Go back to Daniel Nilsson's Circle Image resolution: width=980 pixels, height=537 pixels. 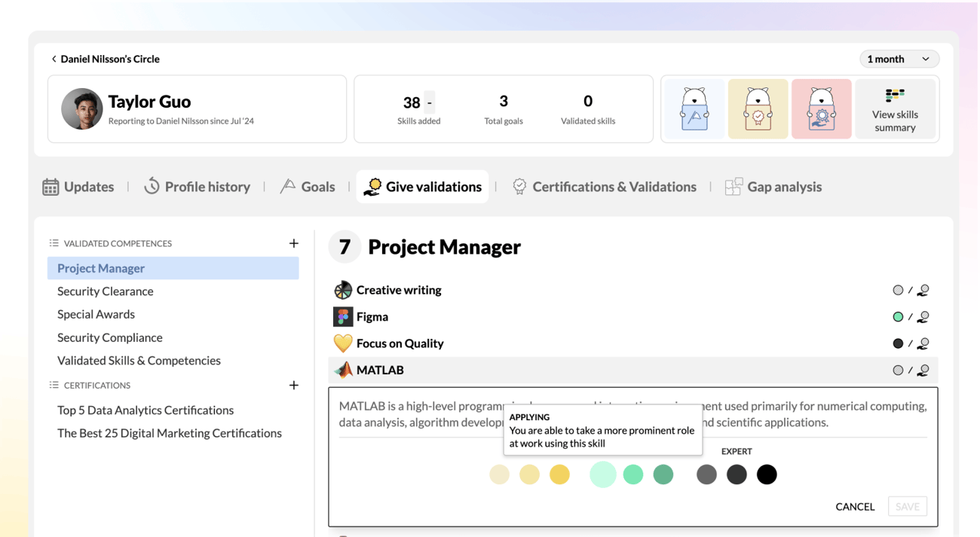105,59
